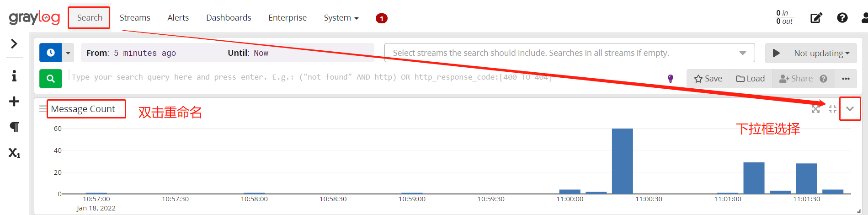Open the Alerts page
Image resolution: width=868 pixels, height=215 pixels.
pos(178,18)
